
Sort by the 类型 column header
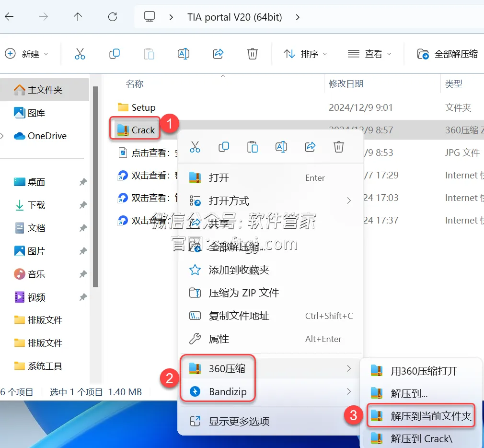pos(453,84)
